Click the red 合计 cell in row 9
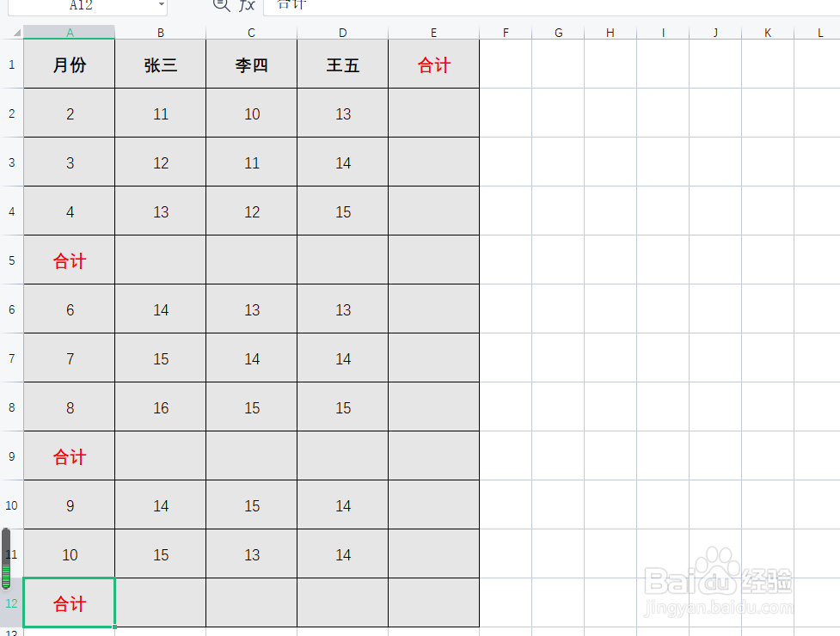Viewport: 840px width, 636px height. pyautogui.click(x=69, y=456)
